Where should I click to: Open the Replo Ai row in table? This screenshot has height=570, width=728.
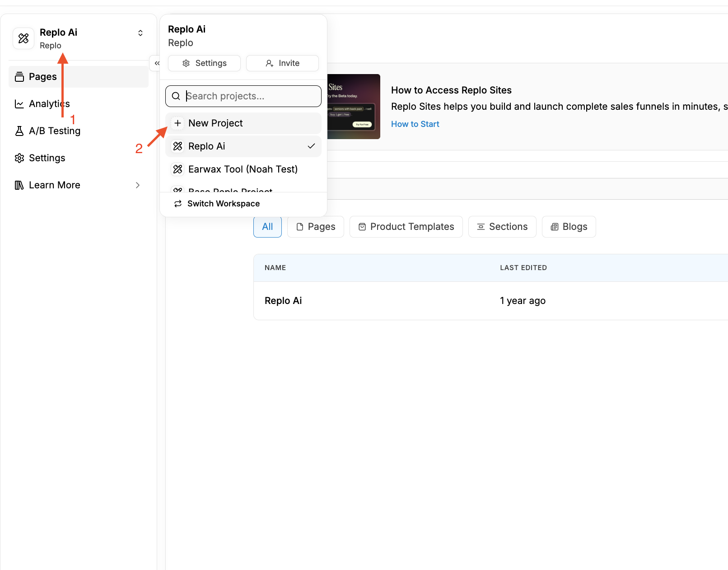(x=491, y=301)
